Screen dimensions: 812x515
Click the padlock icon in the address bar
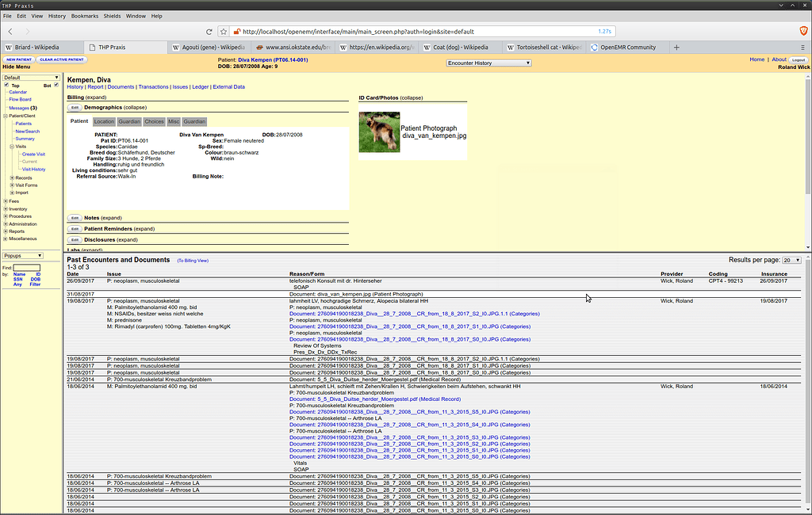(x=236, y=32)
